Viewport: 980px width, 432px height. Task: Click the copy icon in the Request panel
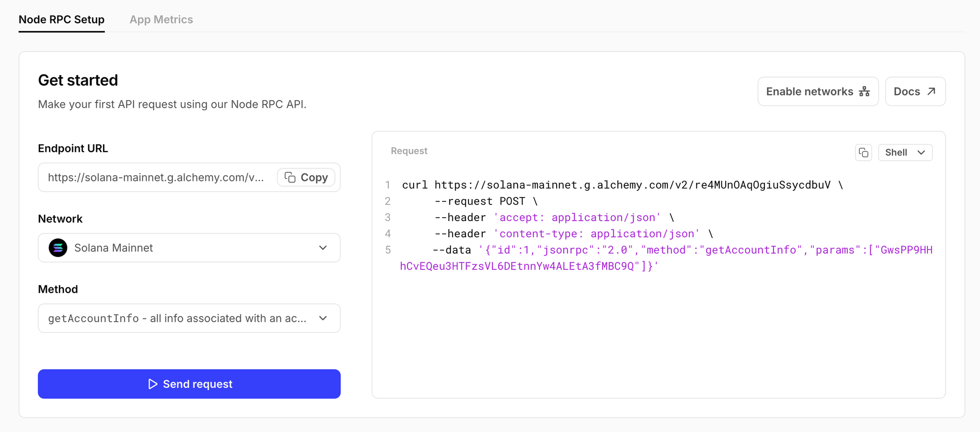[863, 152]
